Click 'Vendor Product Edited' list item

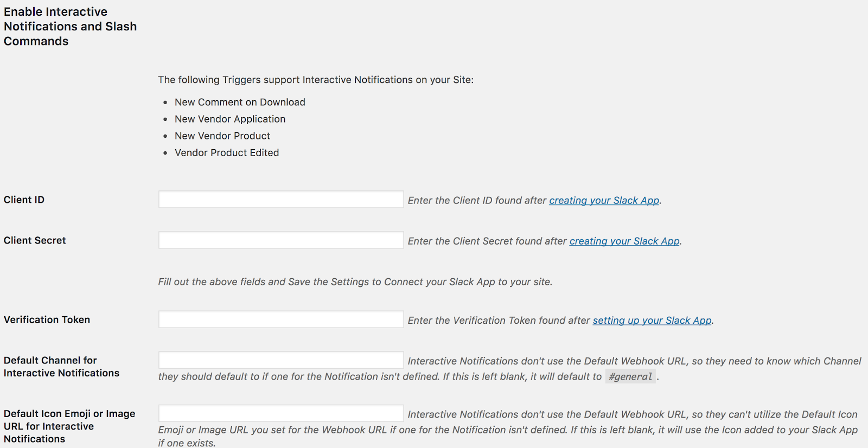[x=227, y=152]
